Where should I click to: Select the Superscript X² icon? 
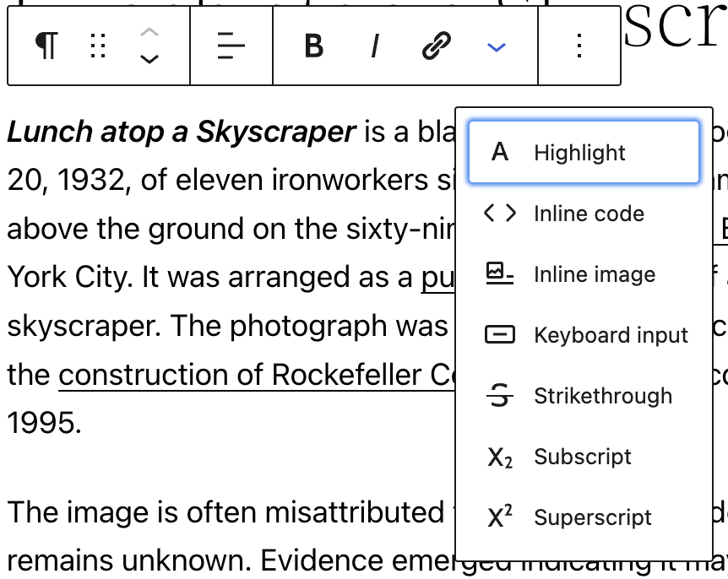click(x=500, y=517)
